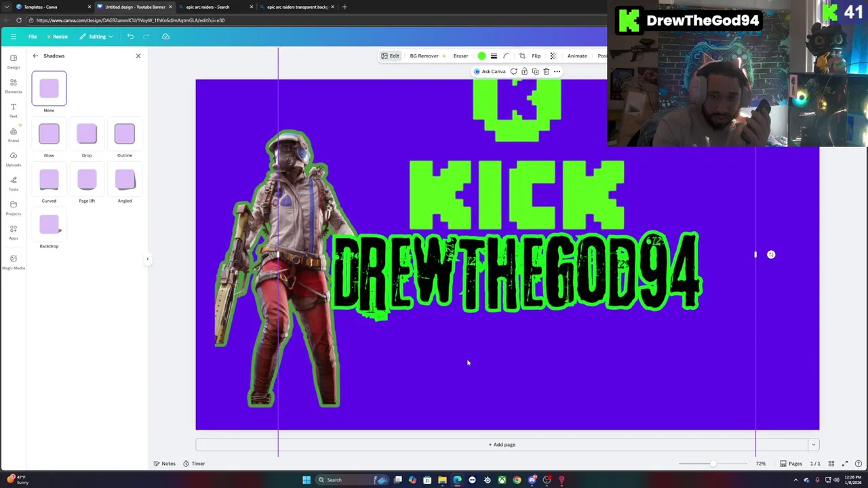
Task: Enter fullscreen present mode
Action: (845, 464)
